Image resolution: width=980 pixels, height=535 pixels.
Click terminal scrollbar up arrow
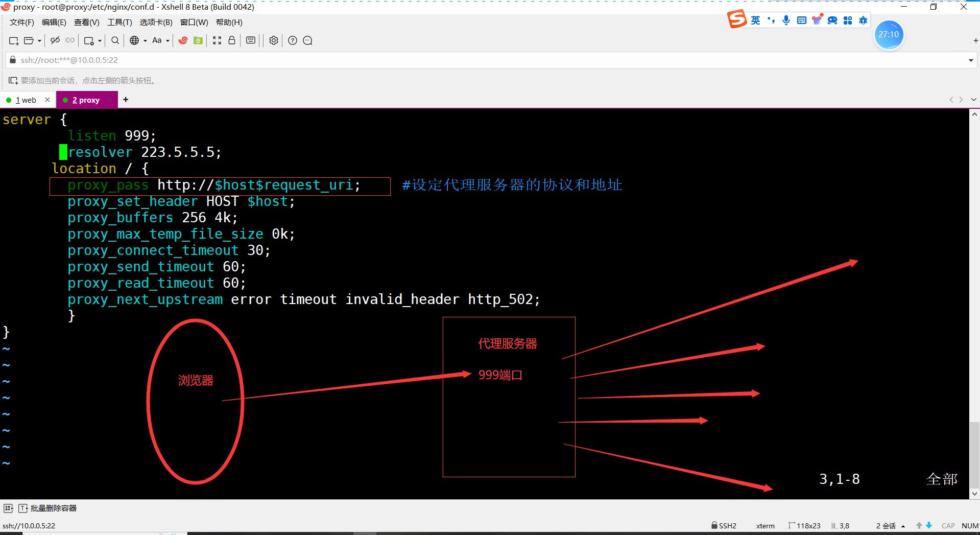pos(974,114)
